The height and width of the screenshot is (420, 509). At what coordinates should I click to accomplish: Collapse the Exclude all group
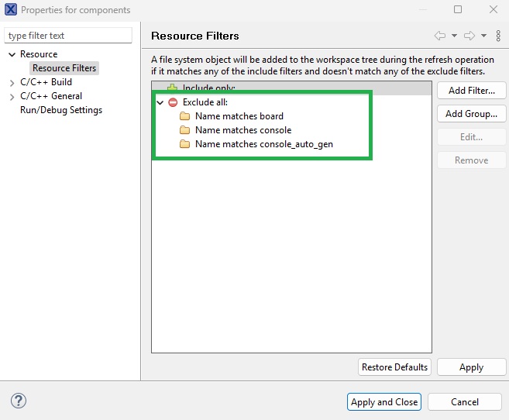[x=160, y=102]
